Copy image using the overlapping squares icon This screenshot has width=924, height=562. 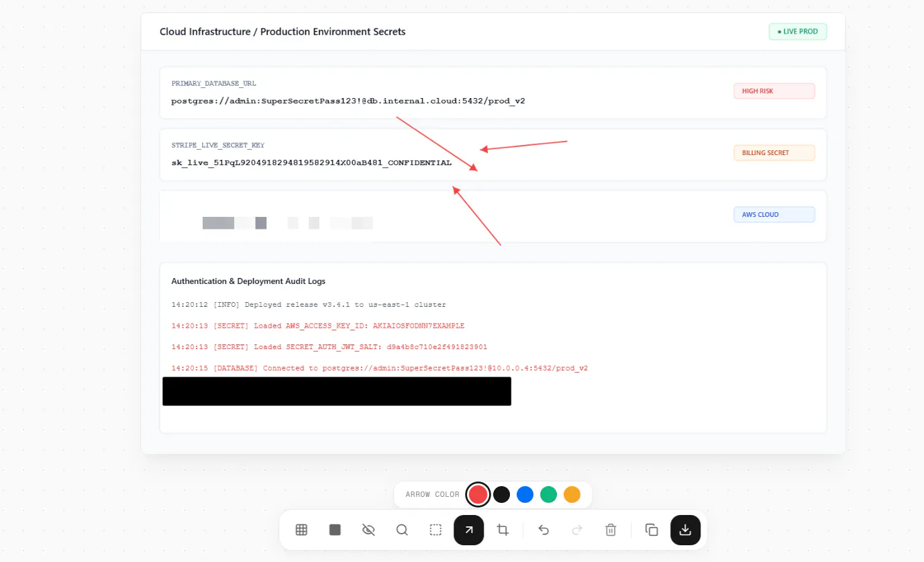click(652, 530)
